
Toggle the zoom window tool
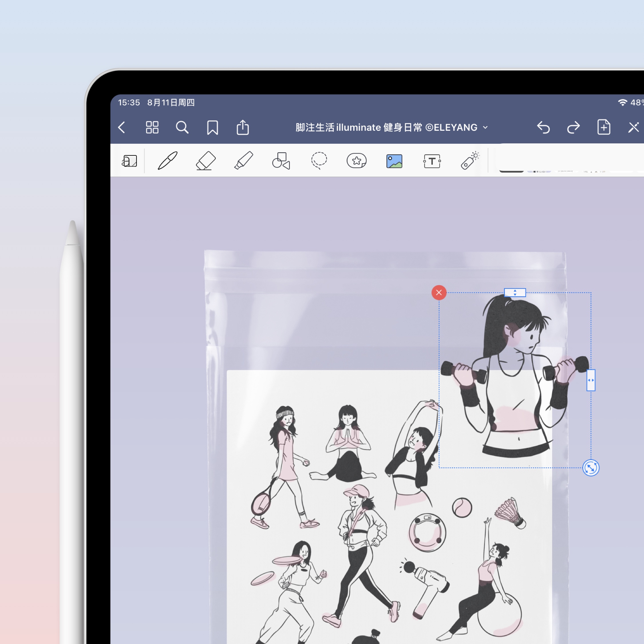[x=129, y=161]
